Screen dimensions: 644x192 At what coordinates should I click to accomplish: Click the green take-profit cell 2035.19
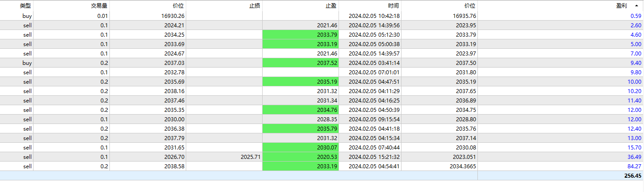301,81
